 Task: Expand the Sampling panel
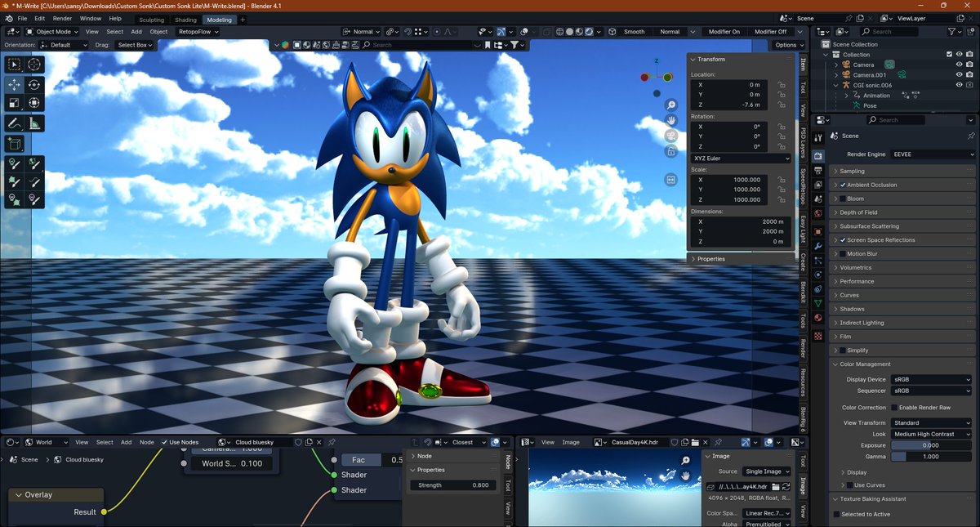tap(902, 172)
